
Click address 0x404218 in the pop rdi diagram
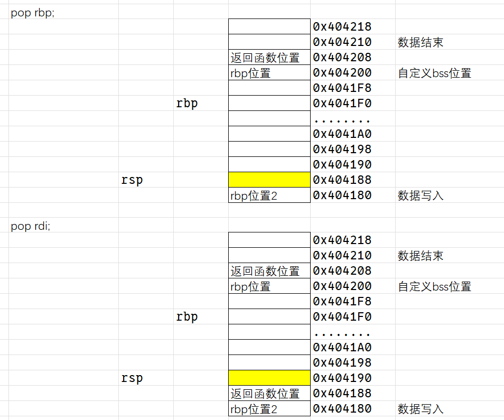(342, 240)
